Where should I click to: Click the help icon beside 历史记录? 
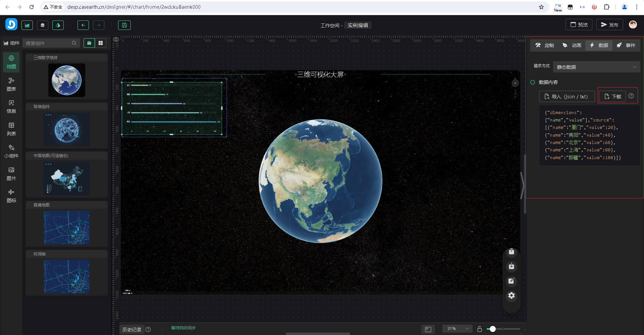click(x=148, y=329)
